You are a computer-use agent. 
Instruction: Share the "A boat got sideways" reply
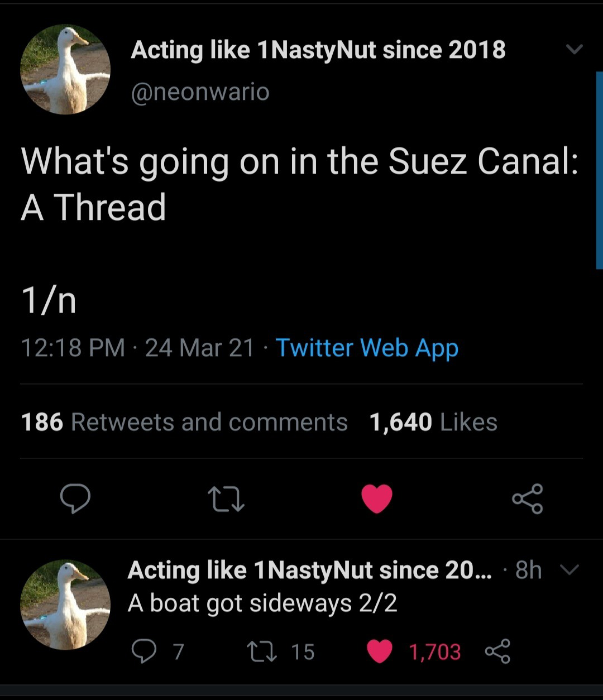[497, 651]
